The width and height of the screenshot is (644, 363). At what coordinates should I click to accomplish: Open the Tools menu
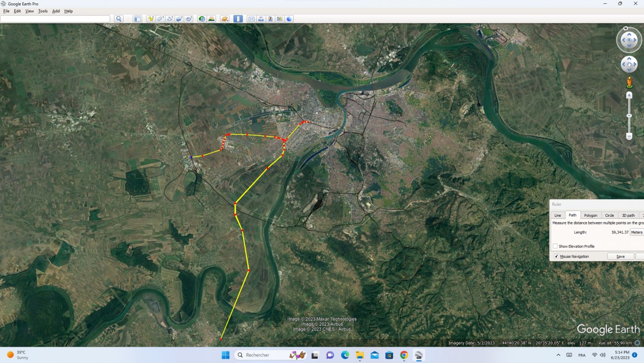click(43, 11)
